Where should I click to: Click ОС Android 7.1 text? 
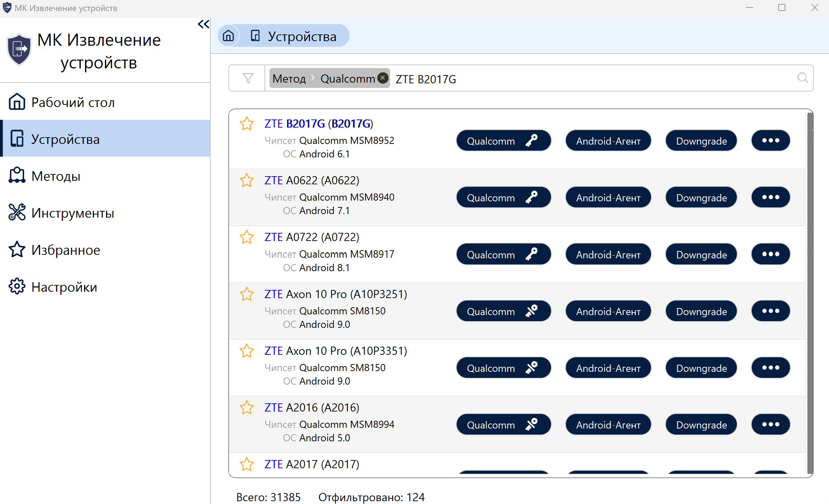tap(316, 211)
